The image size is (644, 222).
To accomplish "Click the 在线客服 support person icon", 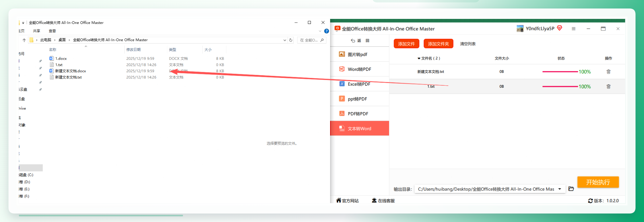I will point(374,200).
